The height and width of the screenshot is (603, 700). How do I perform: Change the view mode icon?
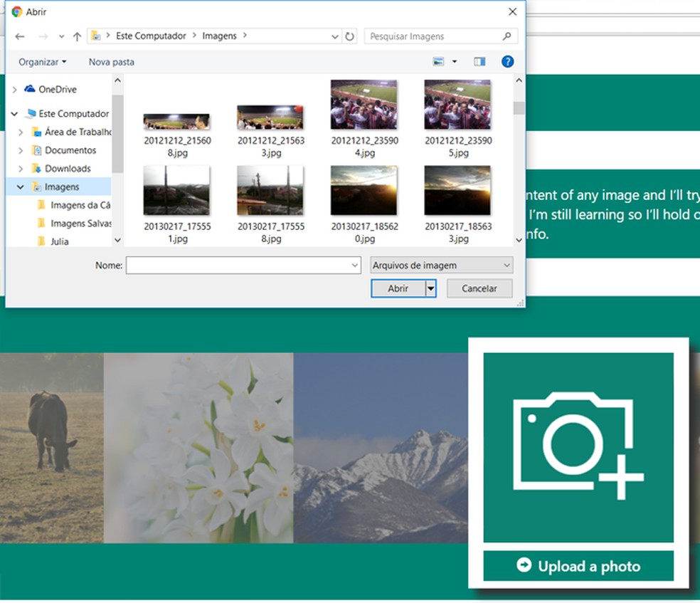tap(439, 62)
